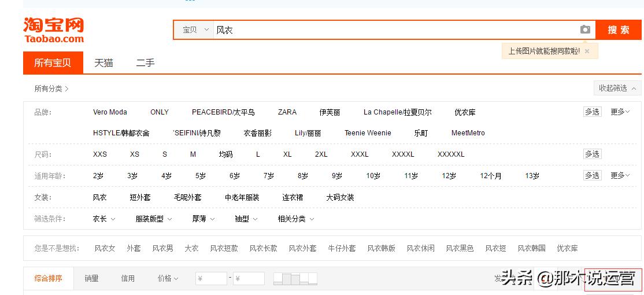Search suggestion 风衣黑色

coord(460,249)
